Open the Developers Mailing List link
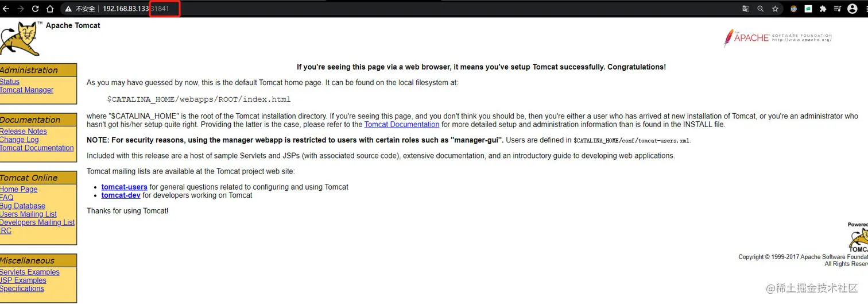 [37, 222]
